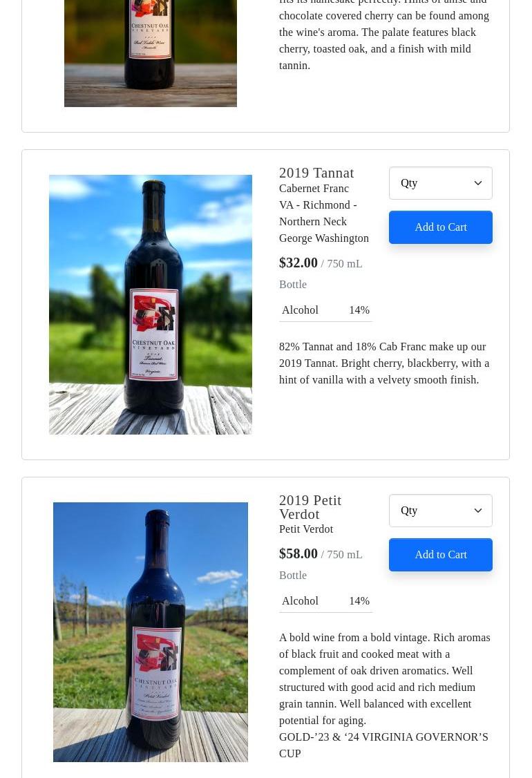
Task: Open the 2019 Petit Verdot product title
Action: (x=310, y=507)
